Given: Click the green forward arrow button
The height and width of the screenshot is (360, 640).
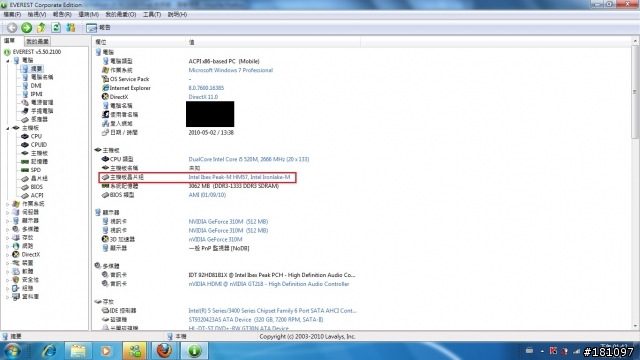Looking at the screenshot, I should pos(27,27).
